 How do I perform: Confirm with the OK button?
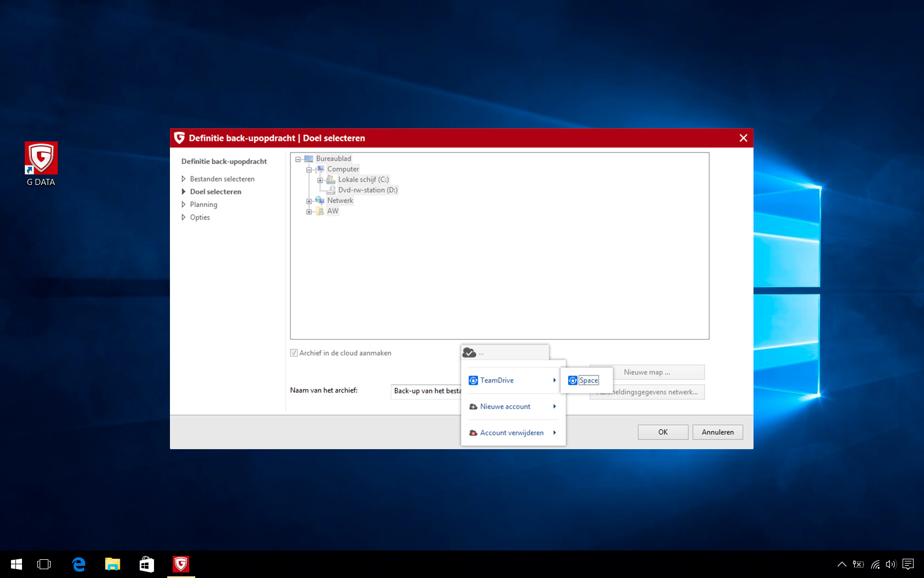[663, 432]
